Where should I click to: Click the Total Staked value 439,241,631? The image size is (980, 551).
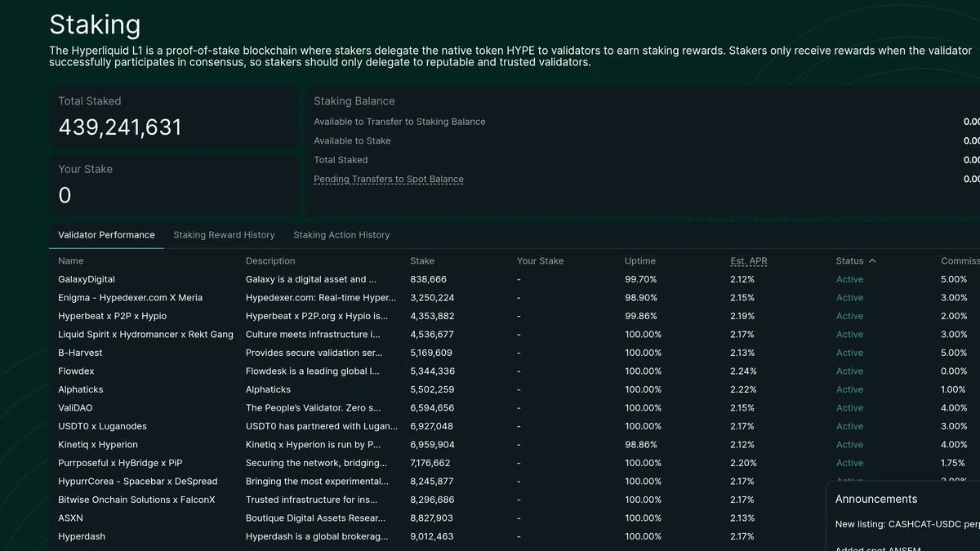coord(120,127)
